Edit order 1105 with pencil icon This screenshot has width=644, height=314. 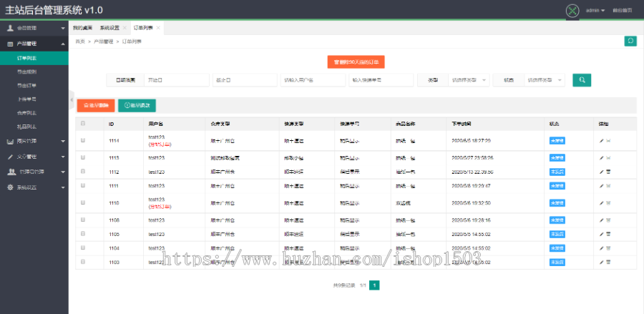601,235
